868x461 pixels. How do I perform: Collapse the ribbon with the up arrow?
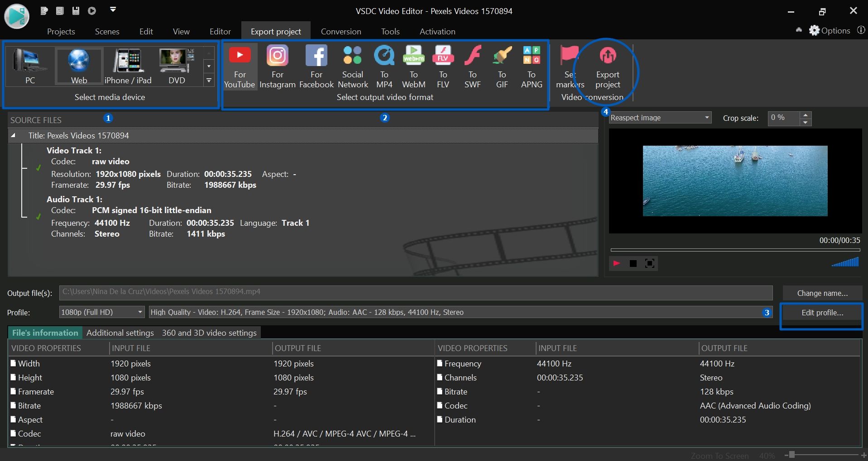pos(799,30)
